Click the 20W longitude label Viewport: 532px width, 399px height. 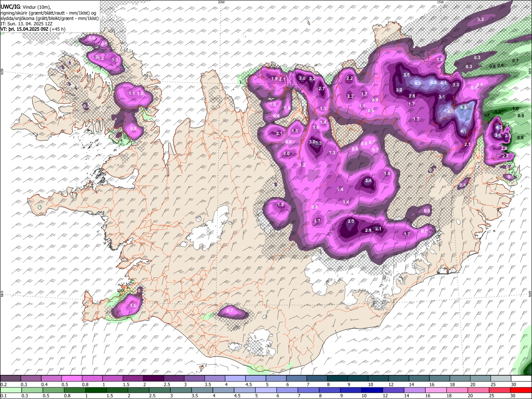pos(221,2)
